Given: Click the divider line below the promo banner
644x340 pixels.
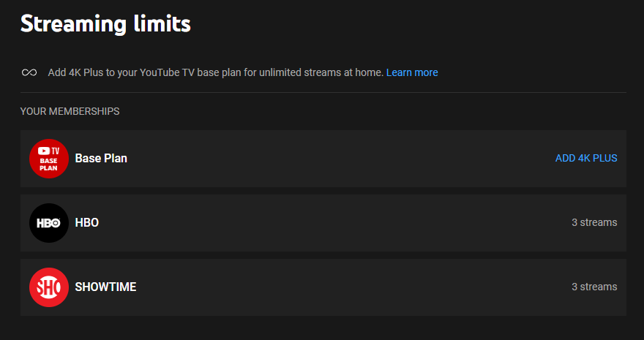Looking at the screenshot, I should [323, 93].
